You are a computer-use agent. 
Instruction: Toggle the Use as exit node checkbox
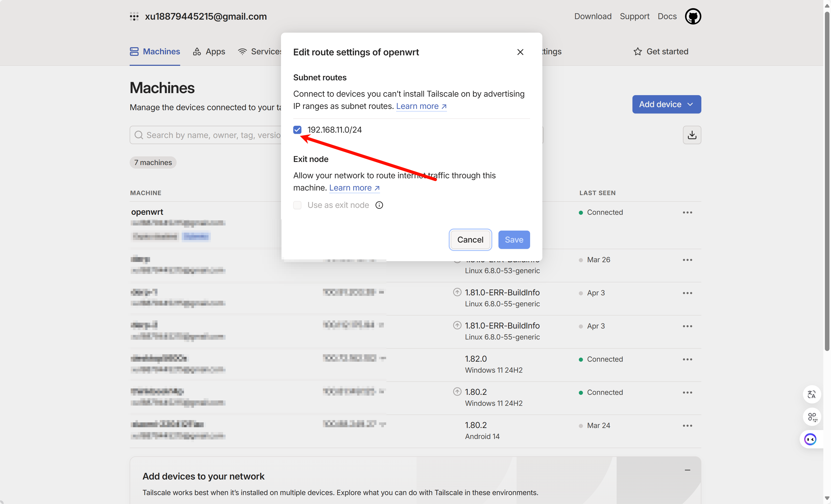(x=297, y=205)
